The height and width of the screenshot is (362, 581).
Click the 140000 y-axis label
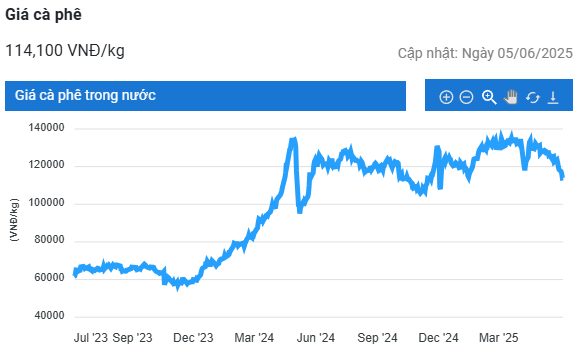tap(46, 128)
